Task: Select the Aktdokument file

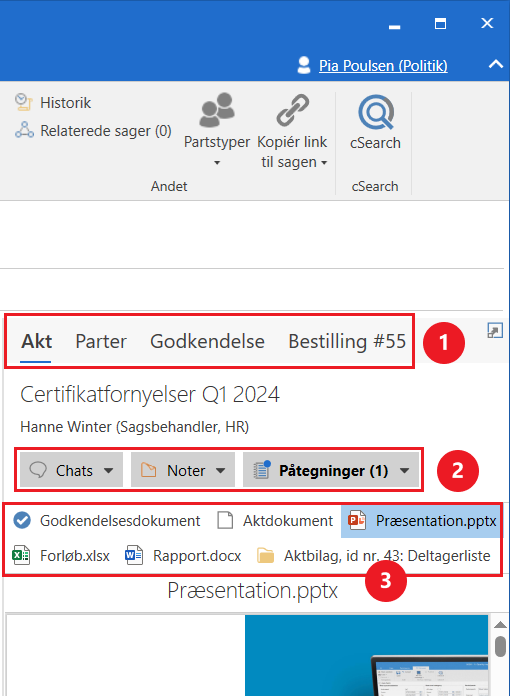Action: [275, 520]
